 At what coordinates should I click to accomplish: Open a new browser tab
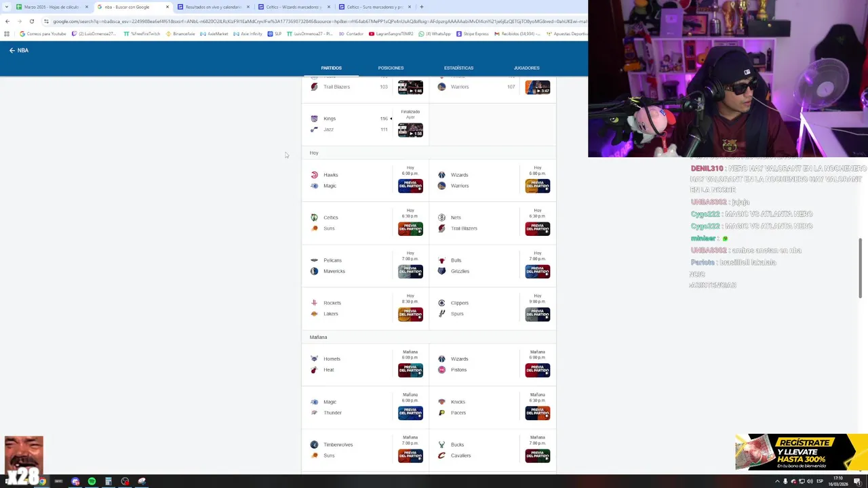(421, 7)
